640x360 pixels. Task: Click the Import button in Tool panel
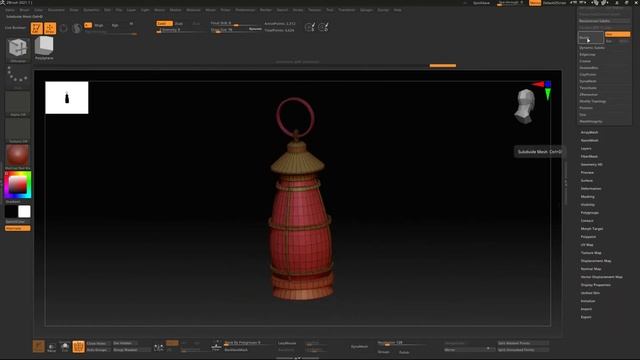tap(586, 309)
